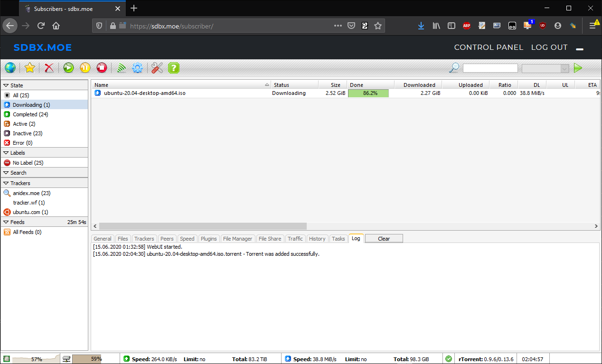The width and height of the screenshot is (602, 364).
Task: Click the Name column header to sort
Action: (x=181, y=85)
